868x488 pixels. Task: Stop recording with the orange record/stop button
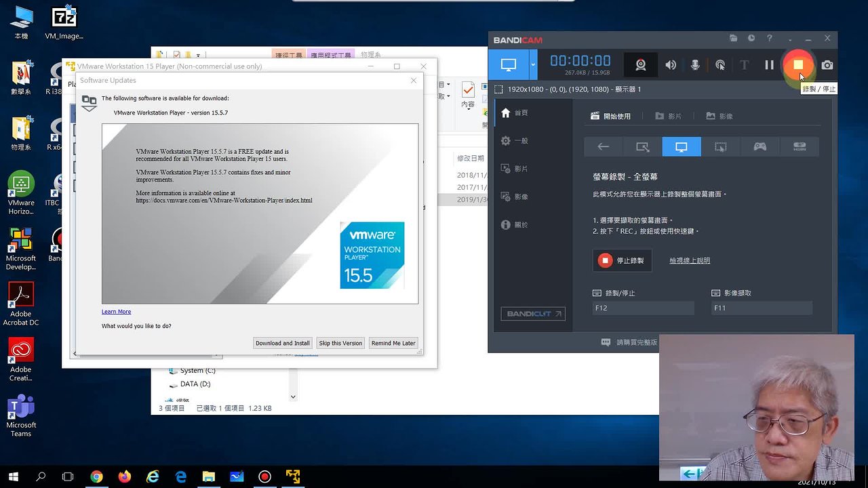pyautogui.click(x=798, y=65)
